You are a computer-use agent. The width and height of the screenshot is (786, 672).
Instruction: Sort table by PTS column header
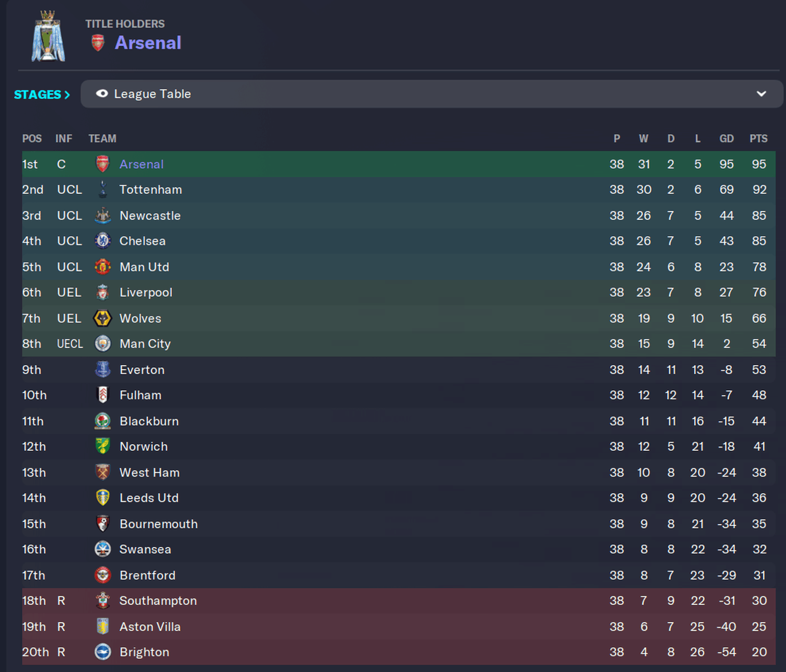(x=758, y=139)
